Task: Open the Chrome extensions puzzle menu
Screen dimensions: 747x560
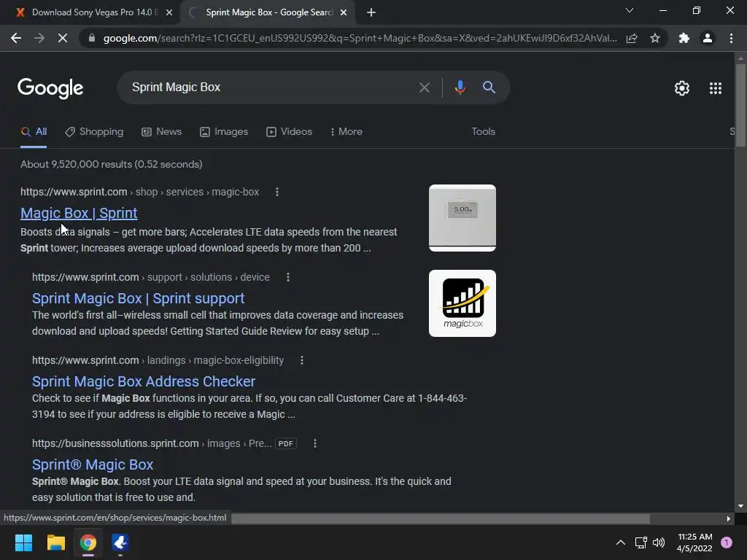Action: pos(684,38)
